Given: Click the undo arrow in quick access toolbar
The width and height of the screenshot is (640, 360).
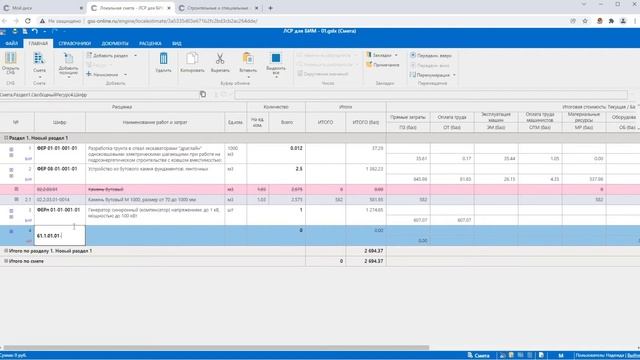Looking at the screenshot, I should pyautogui.click(x=35, y=31).
